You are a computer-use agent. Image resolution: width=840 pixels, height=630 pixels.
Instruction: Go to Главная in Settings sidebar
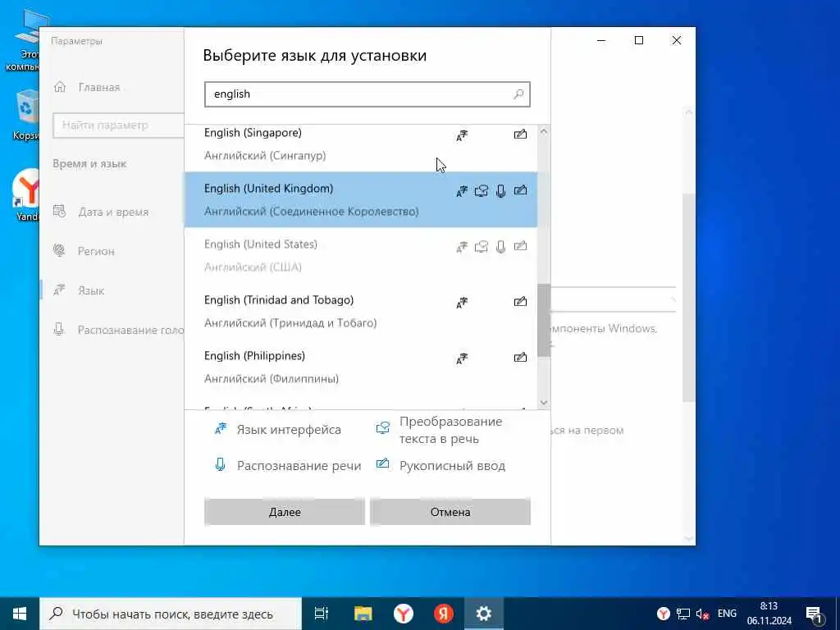pyautogui.click(x=99, y=87)
